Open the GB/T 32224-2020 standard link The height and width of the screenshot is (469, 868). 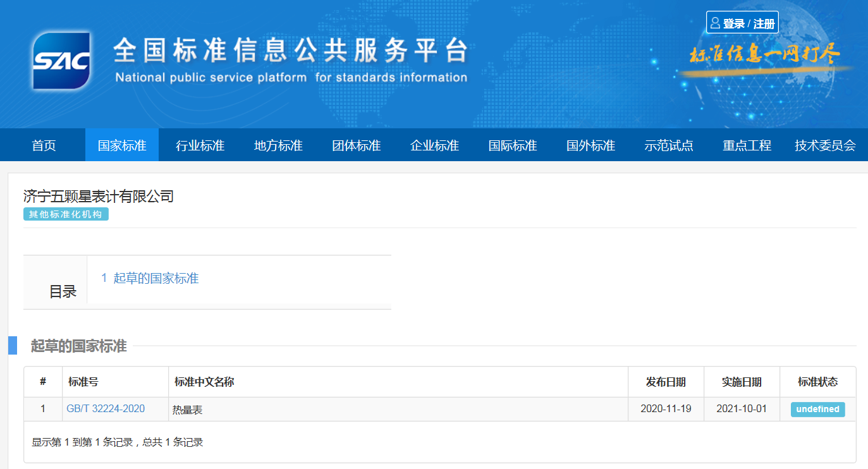[106, 409]
